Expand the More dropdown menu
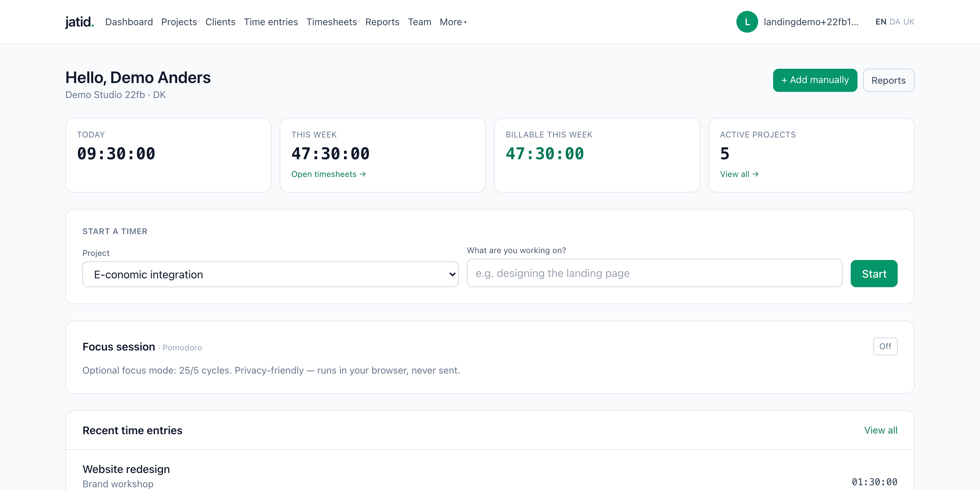The image size is (980, 490). point(453,22)
